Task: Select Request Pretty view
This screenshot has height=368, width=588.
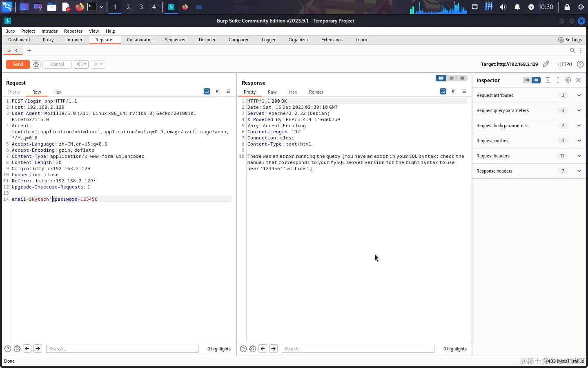Action: (x=14, y=92)
